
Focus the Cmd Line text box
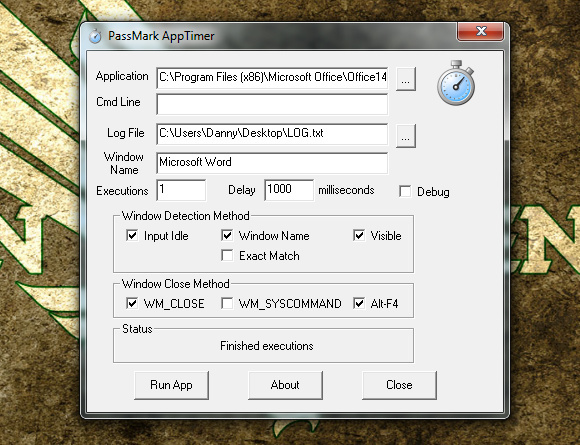pyautogui.click(x=272, y=104)
